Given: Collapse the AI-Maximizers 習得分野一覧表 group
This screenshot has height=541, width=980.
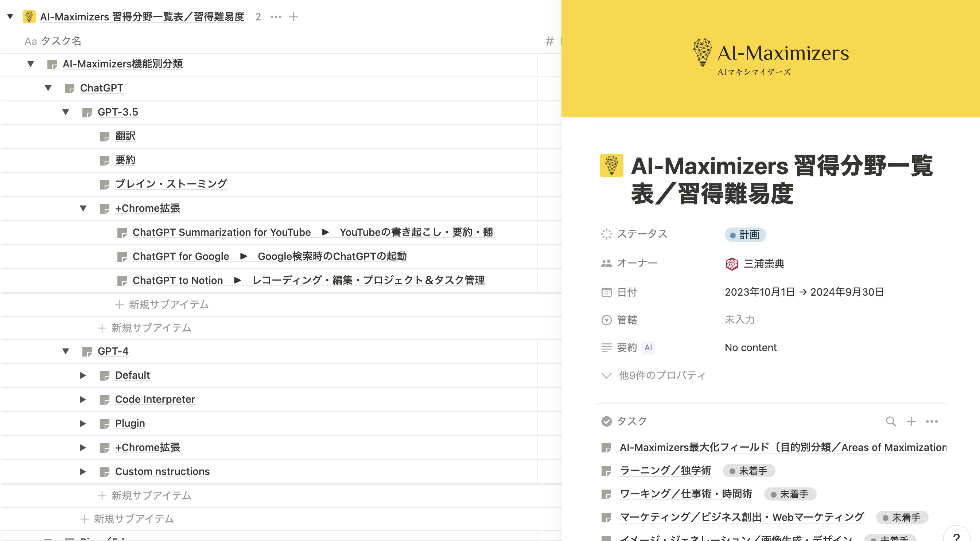Looking at the screenshot, I should tap(10, 17).
